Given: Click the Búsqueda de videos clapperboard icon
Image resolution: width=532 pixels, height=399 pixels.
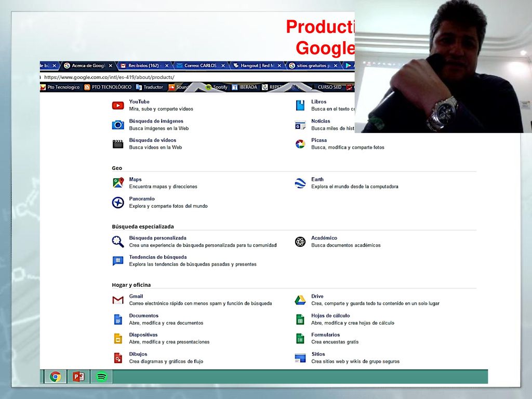Looking at the screenshot, I should 118,144.
